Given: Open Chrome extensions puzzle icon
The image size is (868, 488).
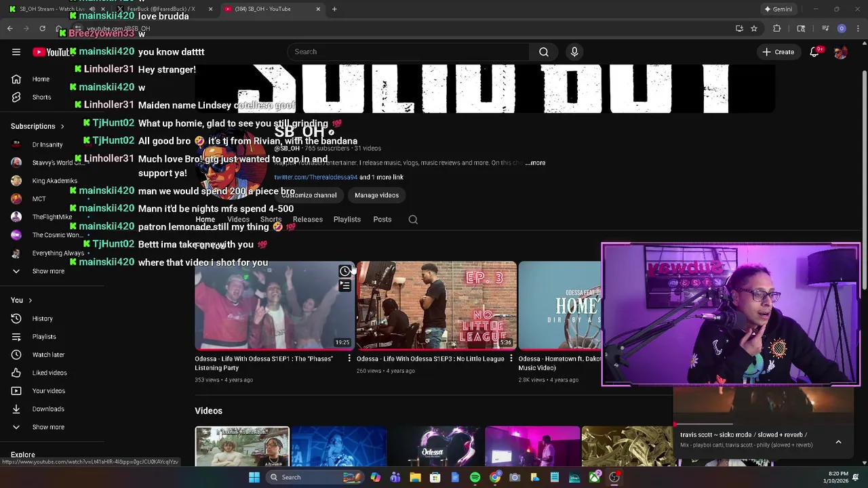Looking at the screenshot, I should pyautogui.click(x=777, y=28).
